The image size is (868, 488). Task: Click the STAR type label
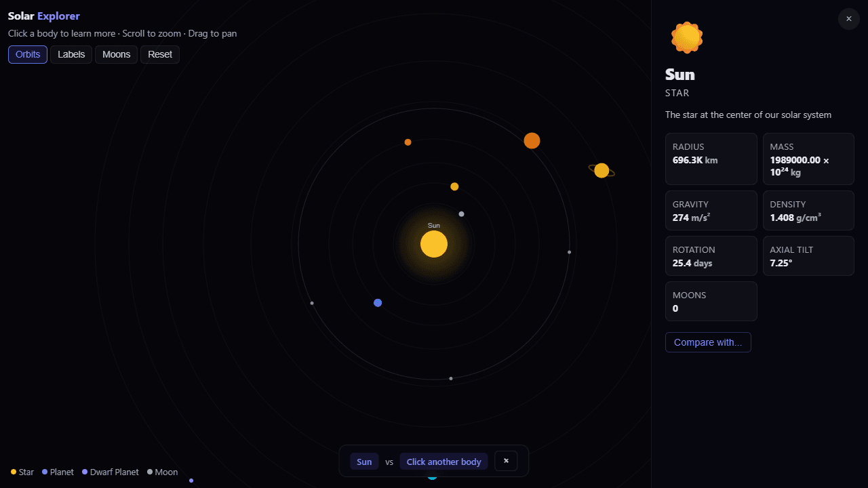[677, 93]
